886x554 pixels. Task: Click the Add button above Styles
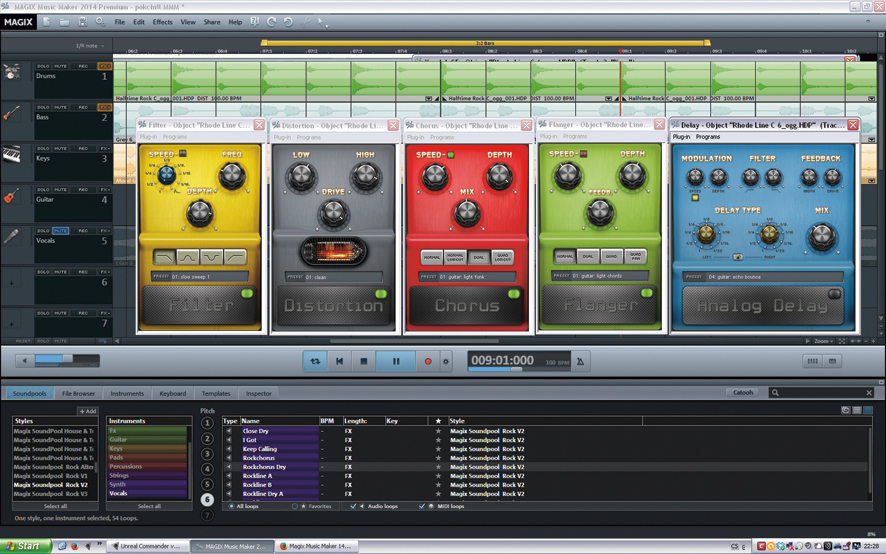(x=88, y=411)
